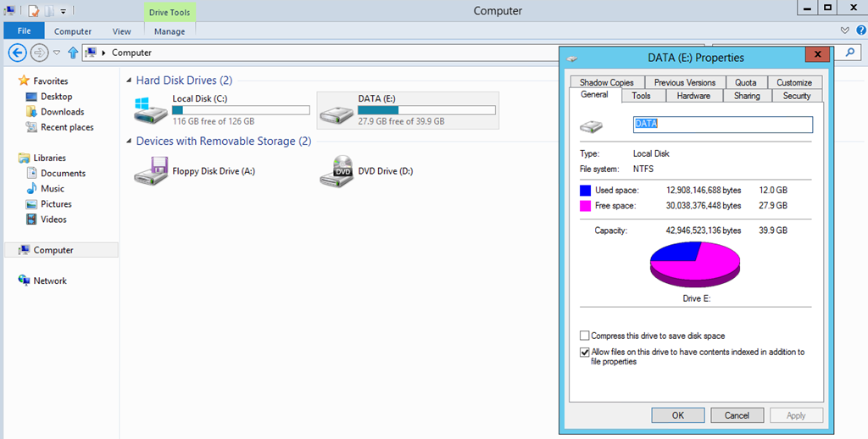Switch to the Quota tab
Screen dimensions: 868x439
pos(746,82)
